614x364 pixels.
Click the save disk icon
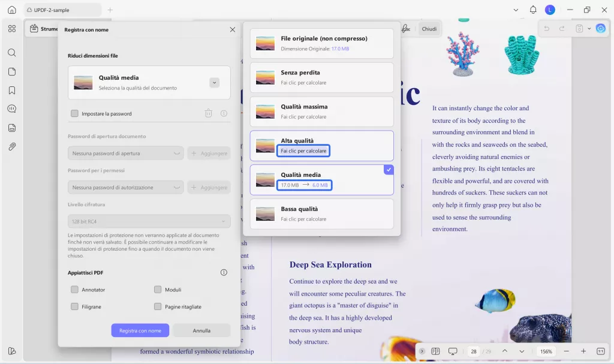coord(579,29)
